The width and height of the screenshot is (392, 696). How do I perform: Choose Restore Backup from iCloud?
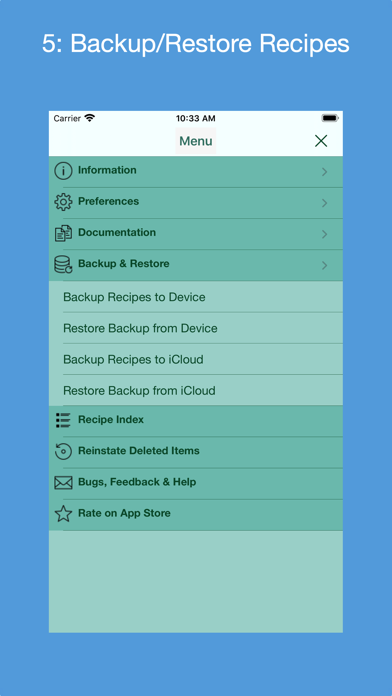(196, 390)
